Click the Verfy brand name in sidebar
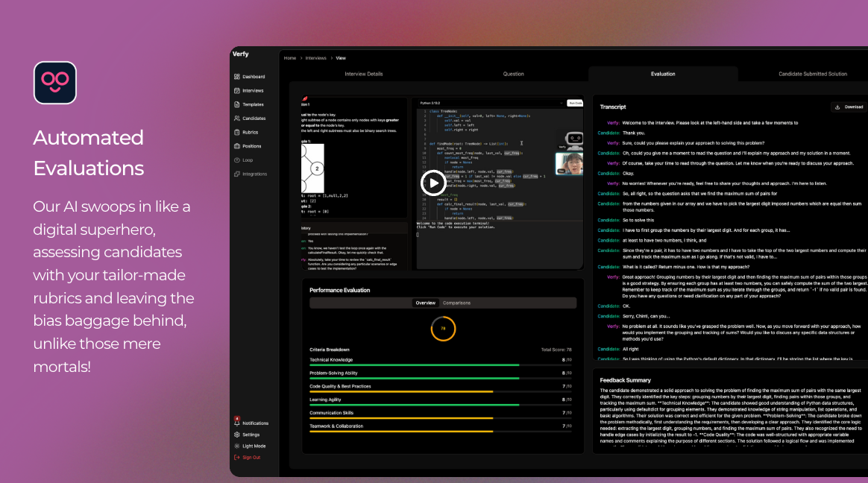The height and width of the screenshot is (483, 868). coord(241,54)
